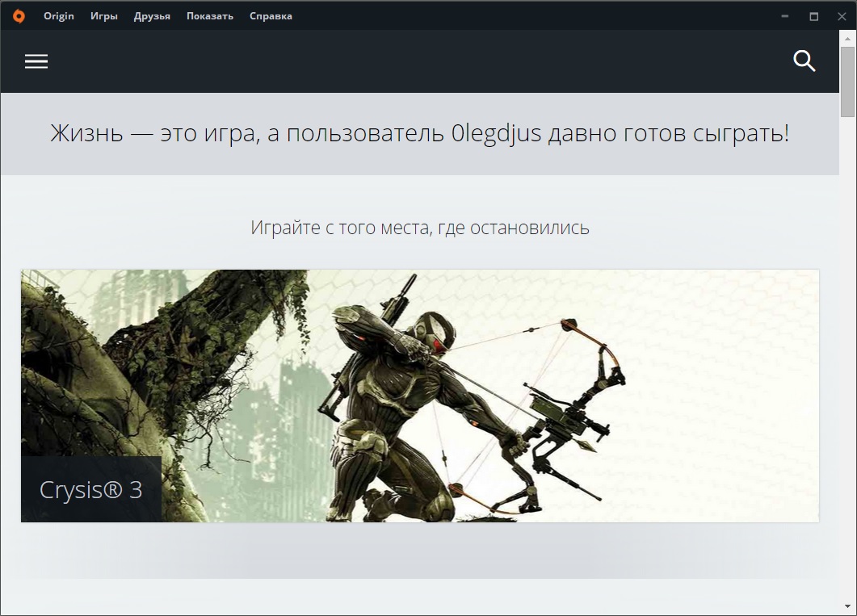Open the hamburger navigation menu
Viewport: 857px width, 616px height.
(x=36, y=61)
